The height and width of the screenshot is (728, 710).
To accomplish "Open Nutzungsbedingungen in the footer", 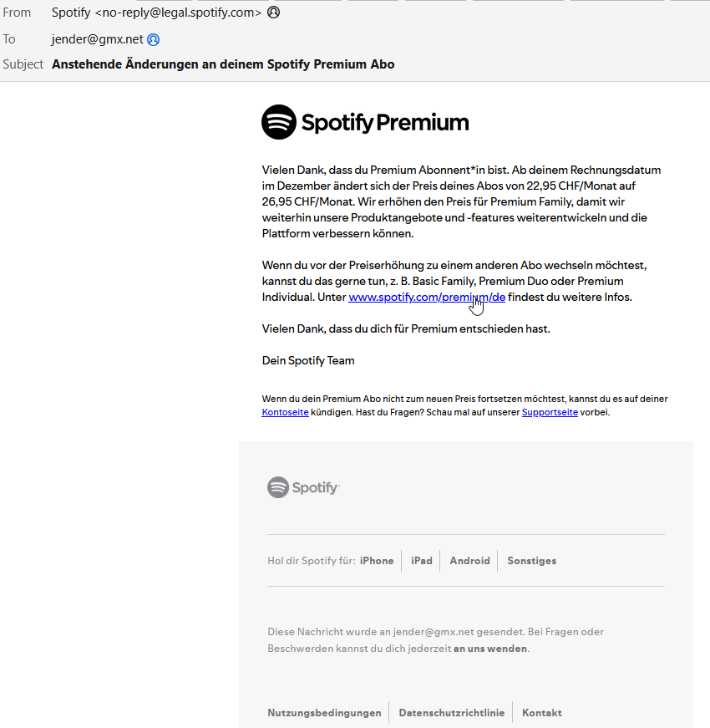I will pos(324,713).
